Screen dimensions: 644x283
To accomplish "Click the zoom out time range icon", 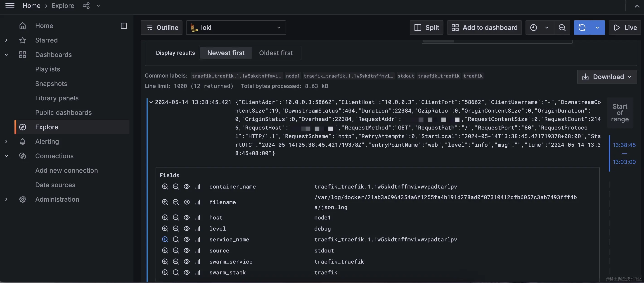I will [562, 28].
